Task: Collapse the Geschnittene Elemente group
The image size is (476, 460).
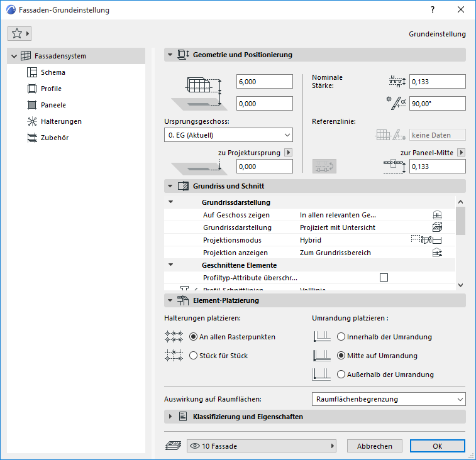Action: (x=171, y=265)
